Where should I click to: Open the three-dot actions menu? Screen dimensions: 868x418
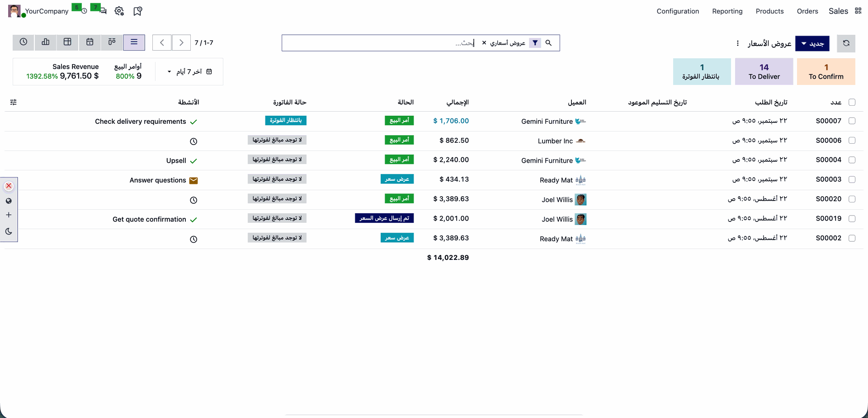pos(738,43)
